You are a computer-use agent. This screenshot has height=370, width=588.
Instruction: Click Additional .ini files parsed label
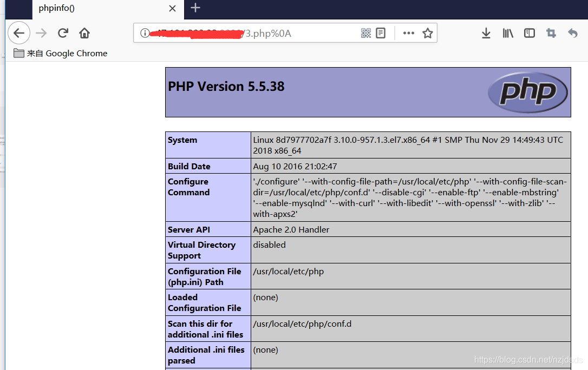point(208,355)
